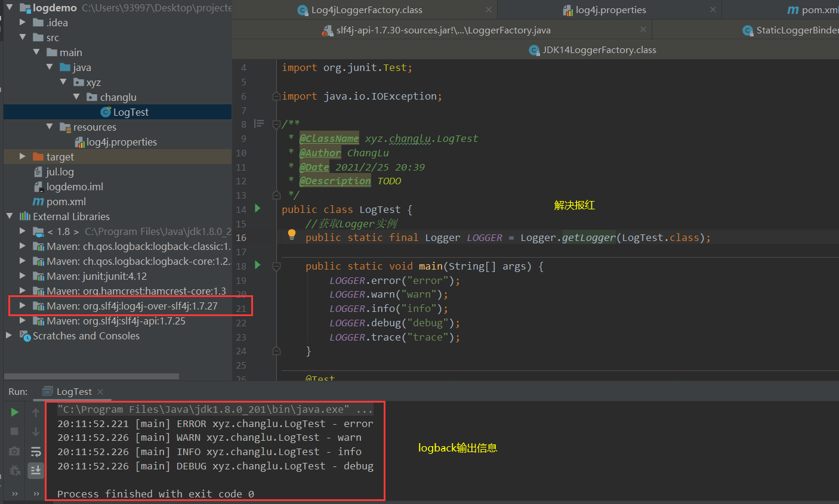The width and height of the screenshot is (839, 504).
Task: Close the LogTest run tab
Action: point(100,392)
